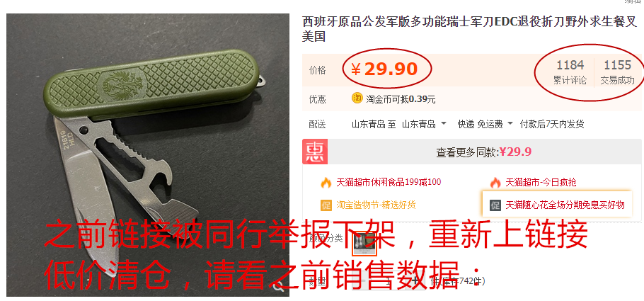
Task: Click 查看更多同款 ¥29.9 link
Action: pos(483,152)
